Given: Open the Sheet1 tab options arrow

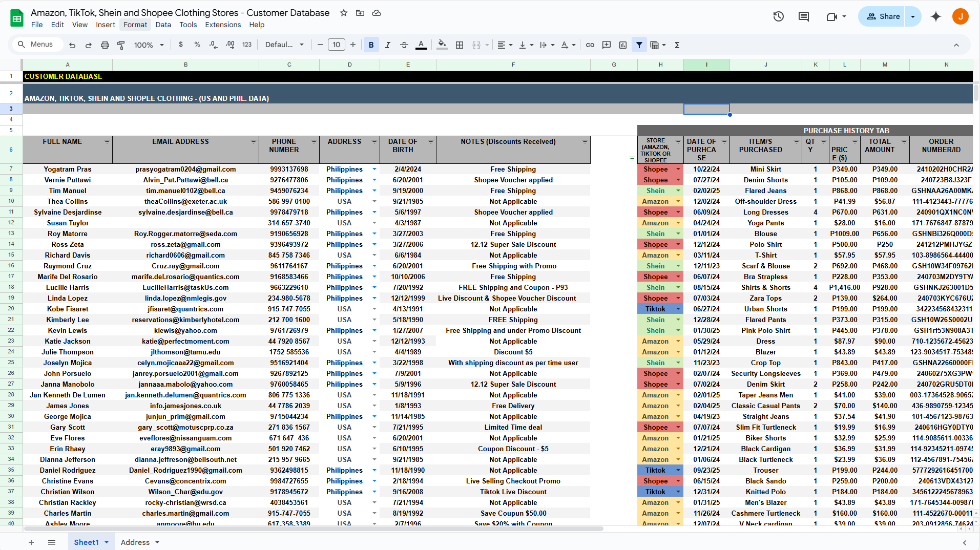Looking at the screenshot, I should [x=107, y=542].
